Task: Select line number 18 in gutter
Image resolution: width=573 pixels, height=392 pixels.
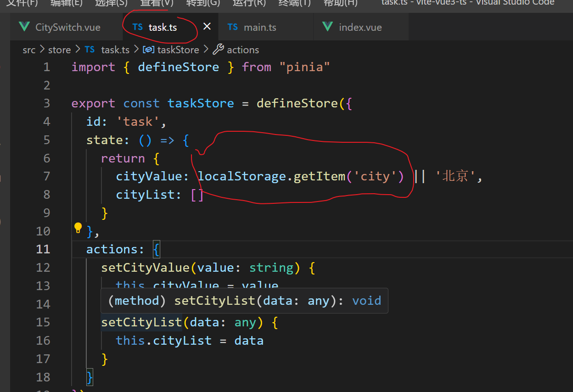Action: coord(43,377)
